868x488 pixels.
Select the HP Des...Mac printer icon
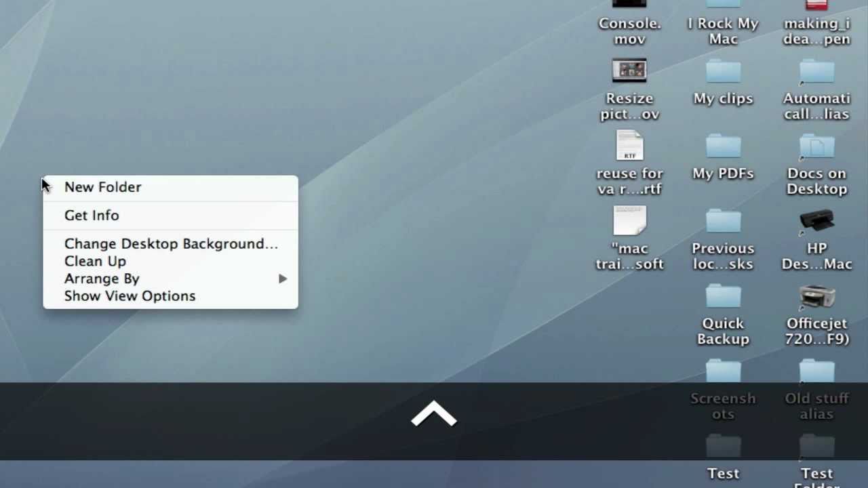[816, 221]
